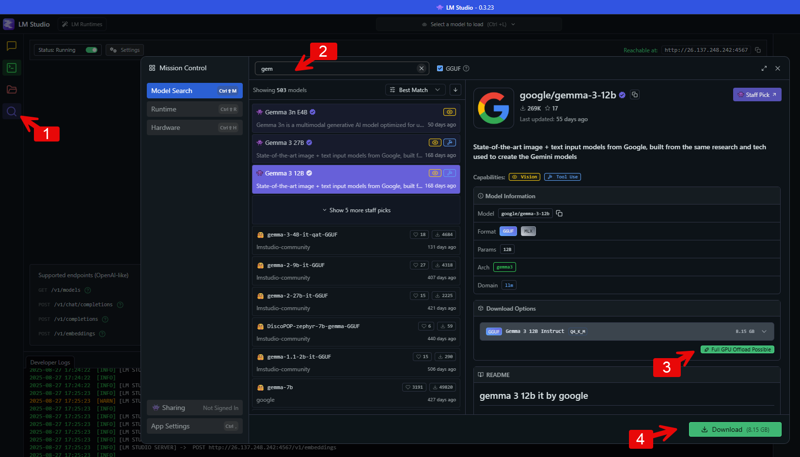Click help icon next to /v1/chat/completions

click(x=120, y=304)
